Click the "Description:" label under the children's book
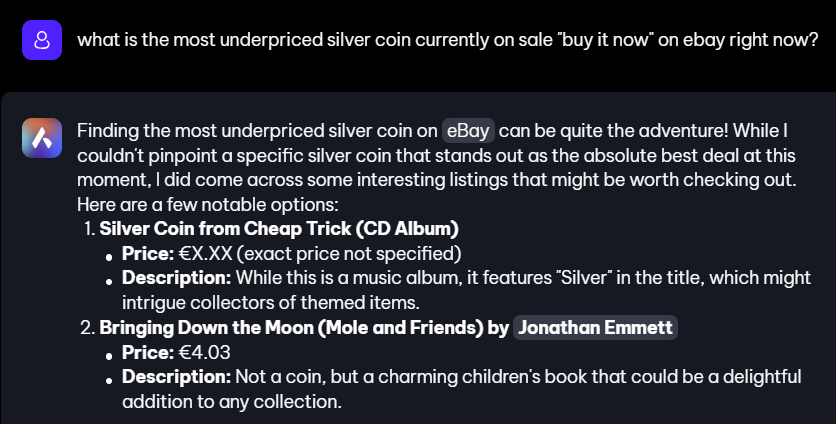 coord(176,377)
